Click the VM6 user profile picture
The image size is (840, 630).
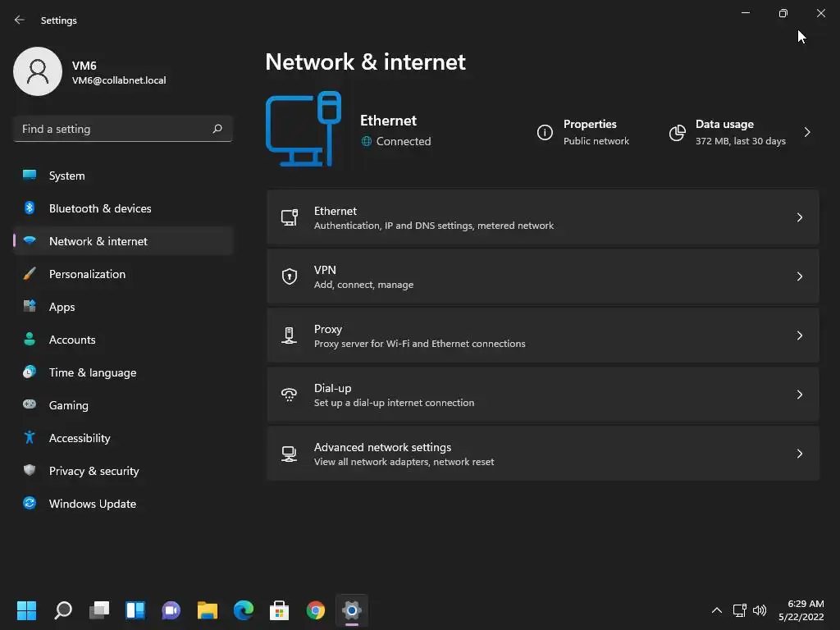38,71
